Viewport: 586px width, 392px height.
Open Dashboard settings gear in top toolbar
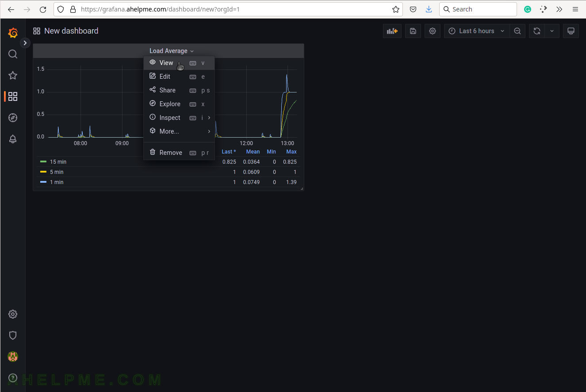[433, 31]
